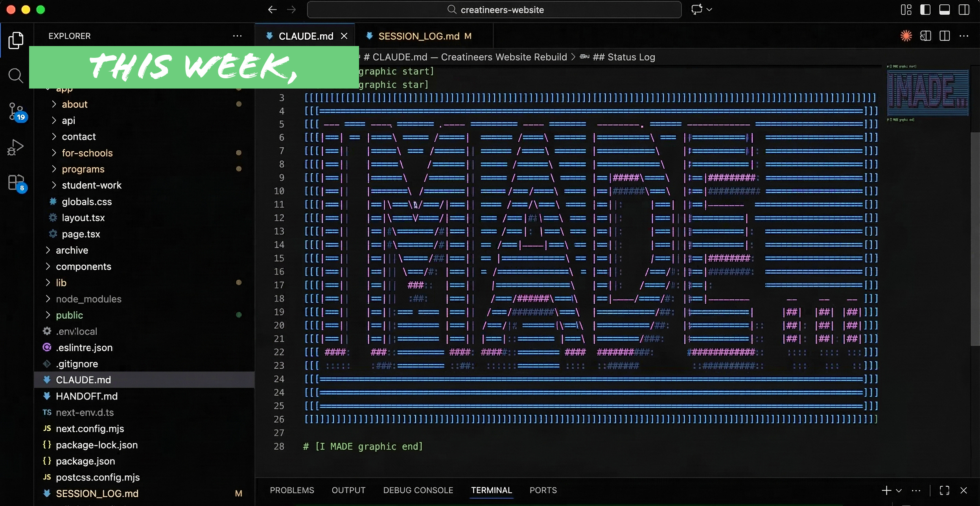The image size is (980, 506).
Task: Click the customize layout icon
Action: [x=906, y=10]
